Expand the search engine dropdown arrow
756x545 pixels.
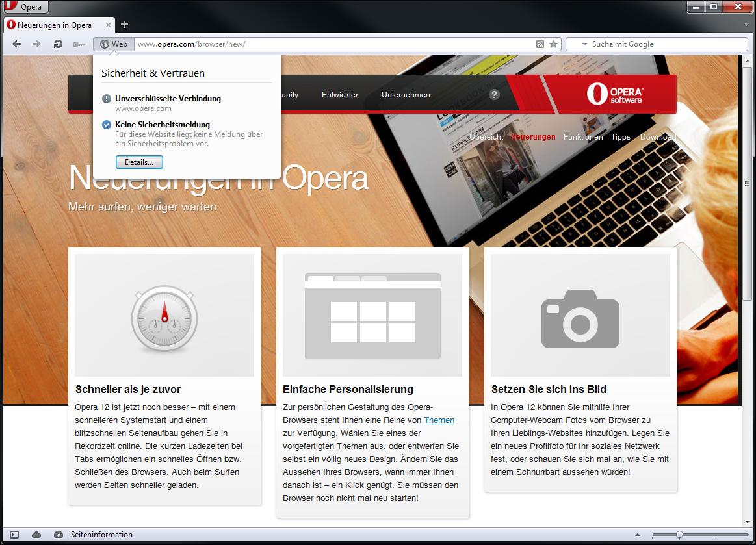584,44
